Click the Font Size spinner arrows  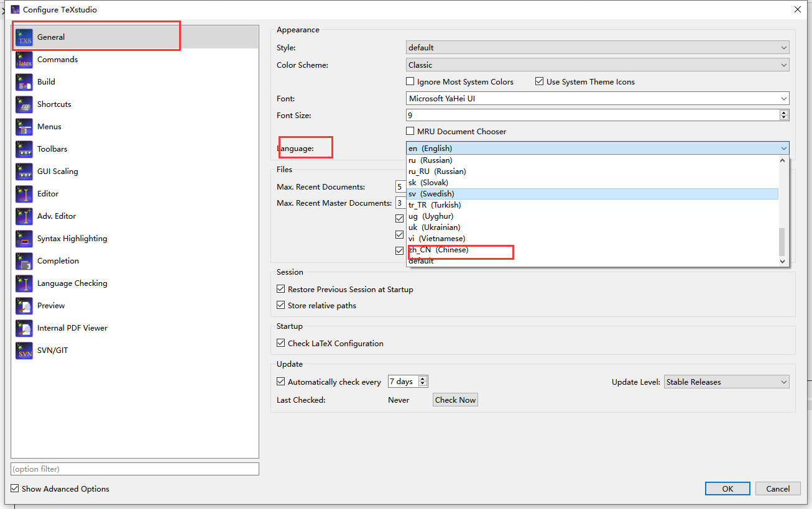[784, 115]
